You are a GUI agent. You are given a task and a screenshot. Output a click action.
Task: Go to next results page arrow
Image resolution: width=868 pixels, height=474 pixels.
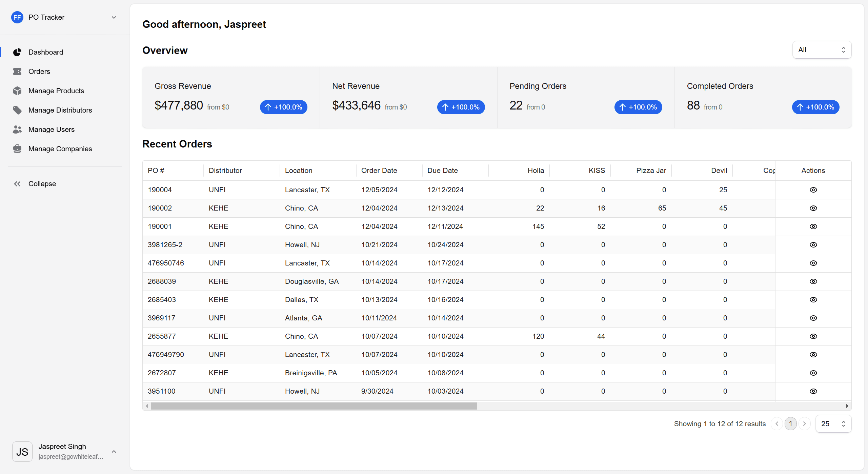[804, 424]
